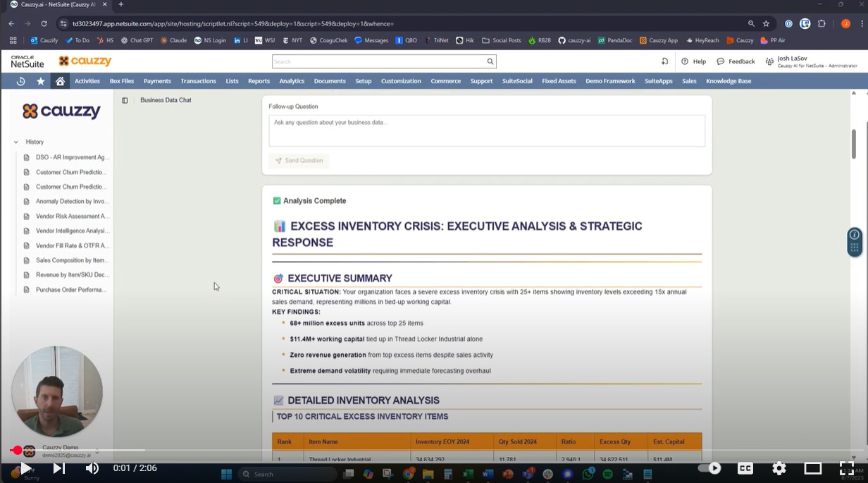Image resolution: width=868 pixels, height=483 pixels.
Task: Open the SuiteApps menu
Action: click(659, 81)
